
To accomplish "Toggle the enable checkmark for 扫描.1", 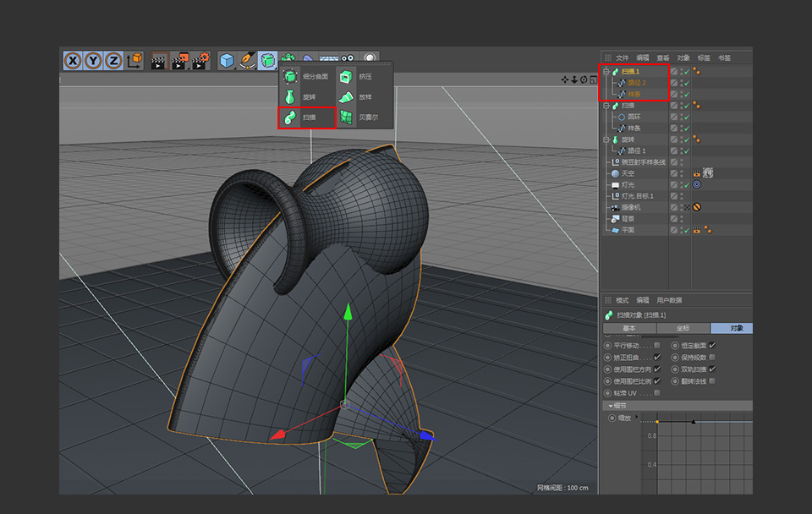I will [687, 72].
